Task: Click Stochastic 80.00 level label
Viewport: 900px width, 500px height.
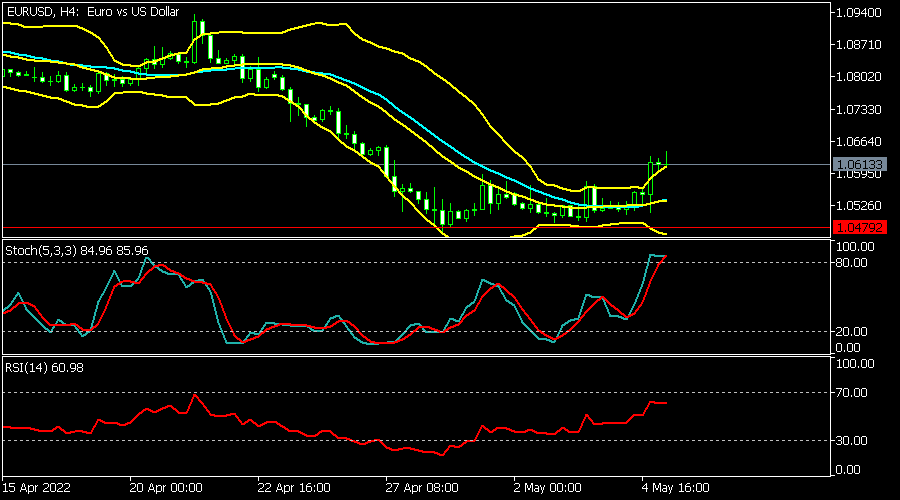Action: pos(851,263)
